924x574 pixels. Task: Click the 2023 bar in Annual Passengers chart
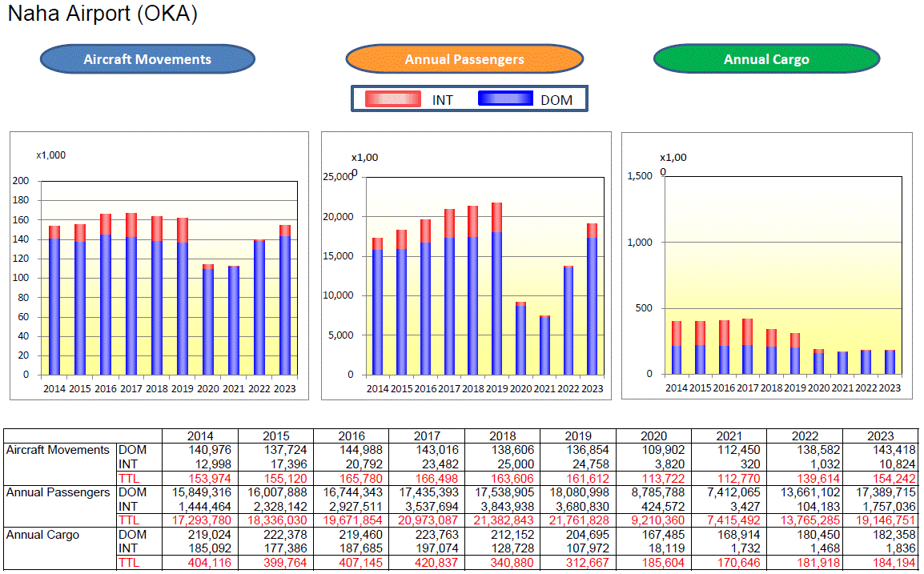point(593,299)
